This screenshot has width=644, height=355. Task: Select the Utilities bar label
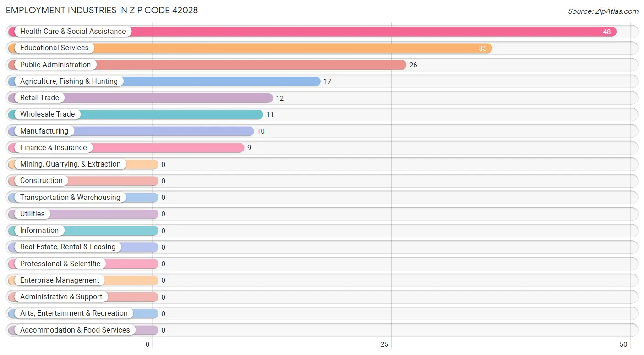[33, 214]
